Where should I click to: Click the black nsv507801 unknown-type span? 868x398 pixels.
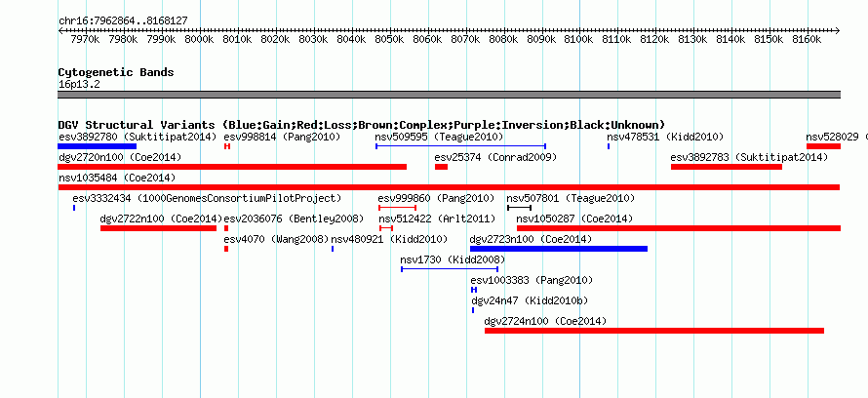pyautogui.click(x=519, y=208)
